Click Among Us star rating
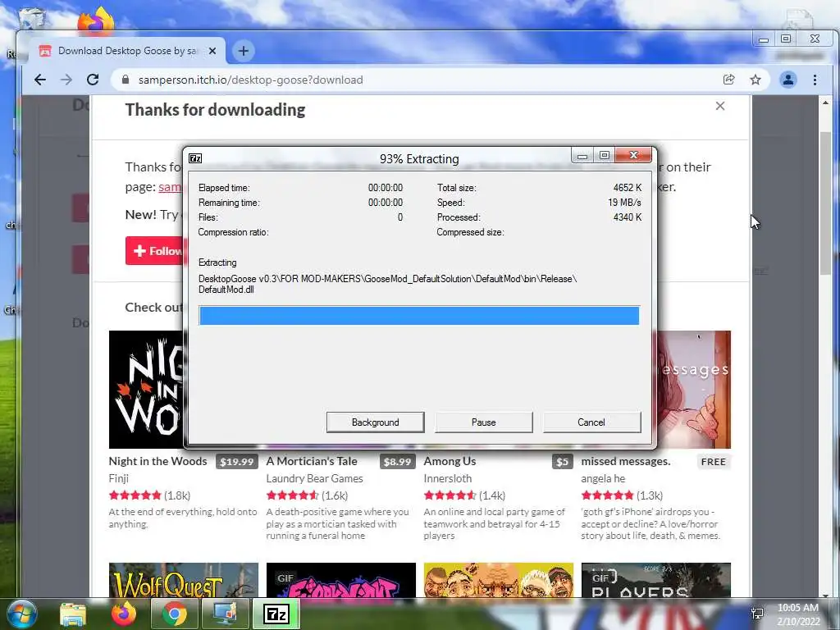This screenshot has width=840, height=630. tap(450, 495)
